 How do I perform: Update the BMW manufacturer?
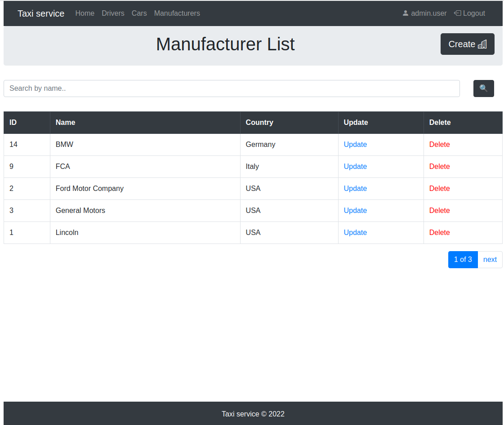[355, 145]
